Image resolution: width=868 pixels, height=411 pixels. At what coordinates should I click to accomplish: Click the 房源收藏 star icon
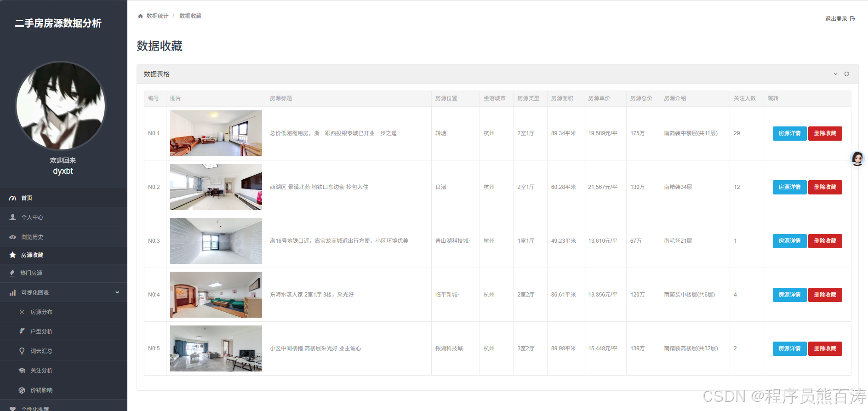(x=13, y=255)
